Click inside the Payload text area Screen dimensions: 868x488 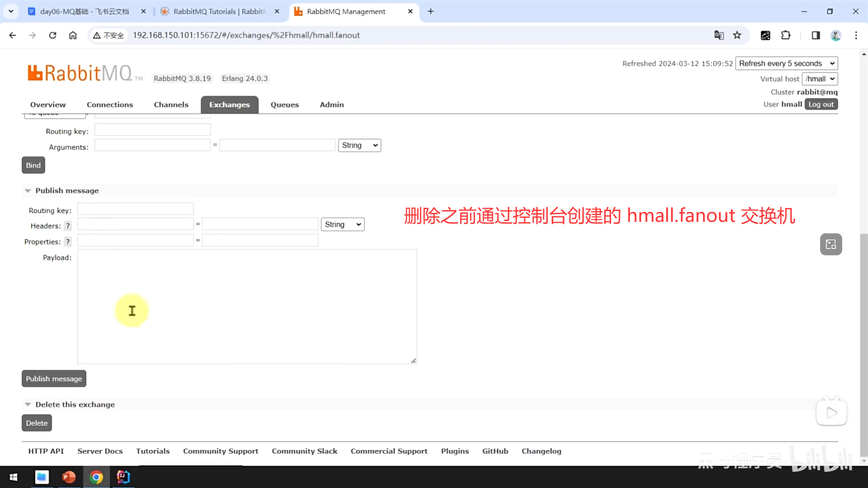[247, 306]
